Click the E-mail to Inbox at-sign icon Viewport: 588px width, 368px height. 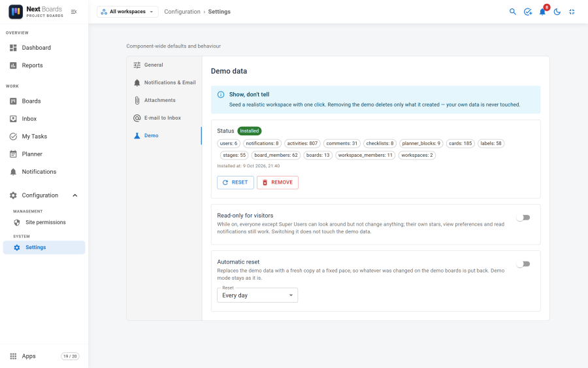137,118
